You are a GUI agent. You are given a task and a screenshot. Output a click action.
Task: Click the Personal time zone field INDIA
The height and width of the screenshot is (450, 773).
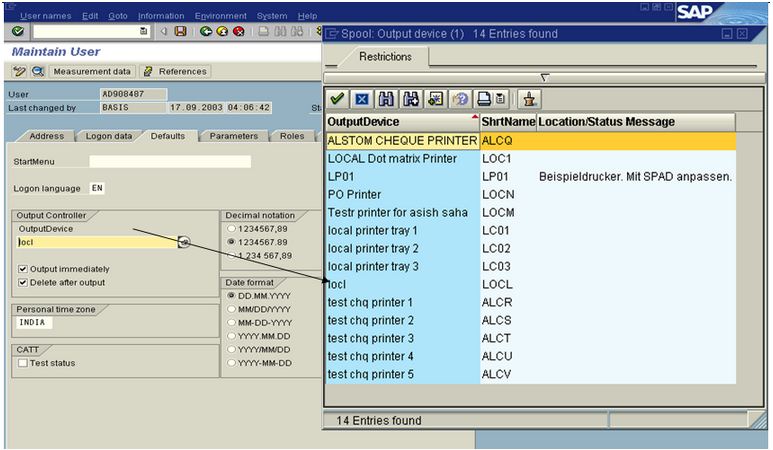[x=33, y=322]
